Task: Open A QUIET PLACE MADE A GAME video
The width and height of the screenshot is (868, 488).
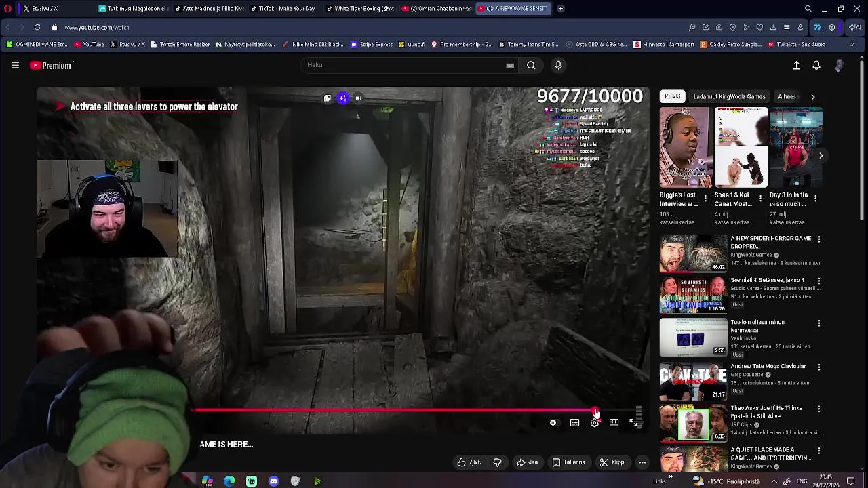Action: [693, 457]
